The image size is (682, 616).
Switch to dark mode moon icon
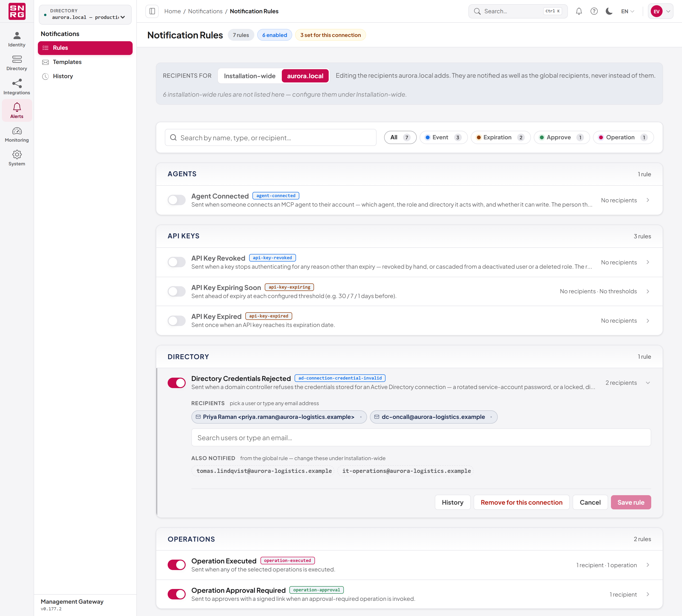(x=609, y=11)
